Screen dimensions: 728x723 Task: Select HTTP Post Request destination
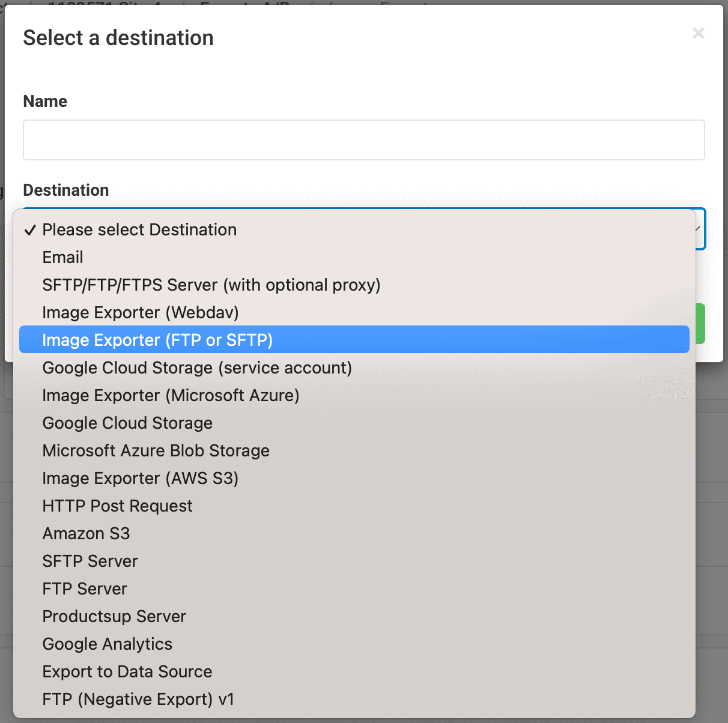[x=117, y=506]
